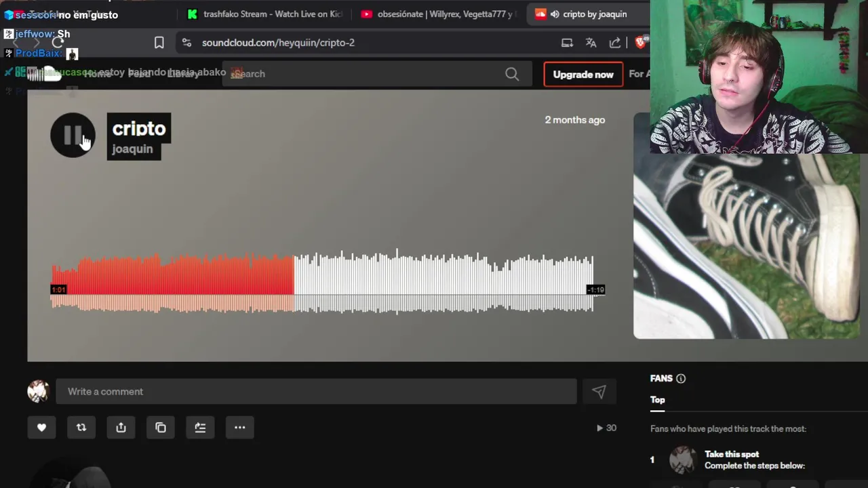Viewport: 868px width, 488px height.
Task: Click the user avatar beside comment box
Action: point(38,391)
